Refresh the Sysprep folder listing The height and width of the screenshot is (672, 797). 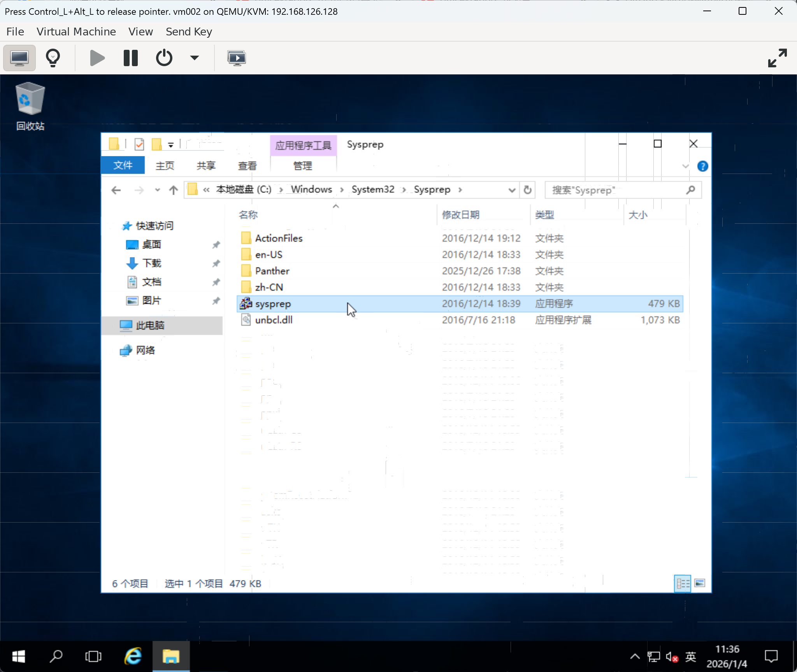point(527,190)
